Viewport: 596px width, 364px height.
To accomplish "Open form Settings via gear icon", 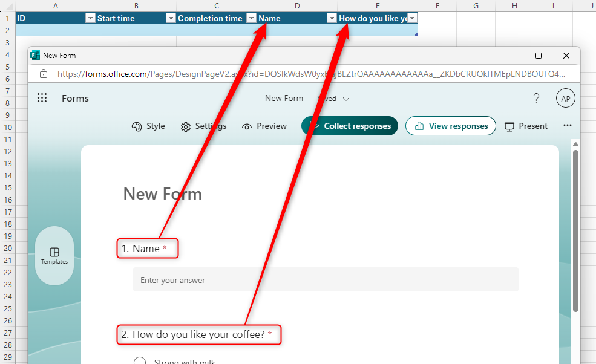I will (203, 126).
